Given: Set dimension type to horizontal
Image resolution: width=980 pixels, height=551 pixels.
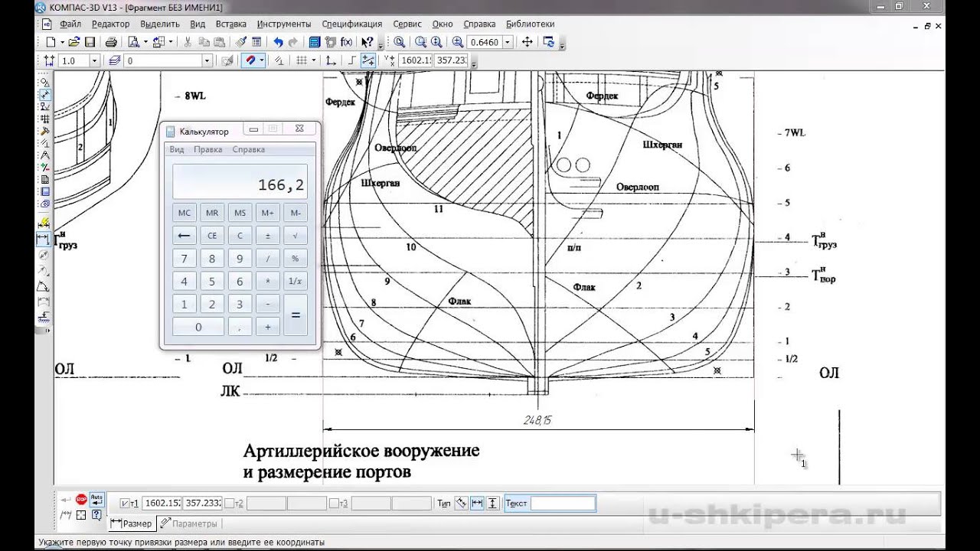Looking at the screenshot, I should click(477, 503).
